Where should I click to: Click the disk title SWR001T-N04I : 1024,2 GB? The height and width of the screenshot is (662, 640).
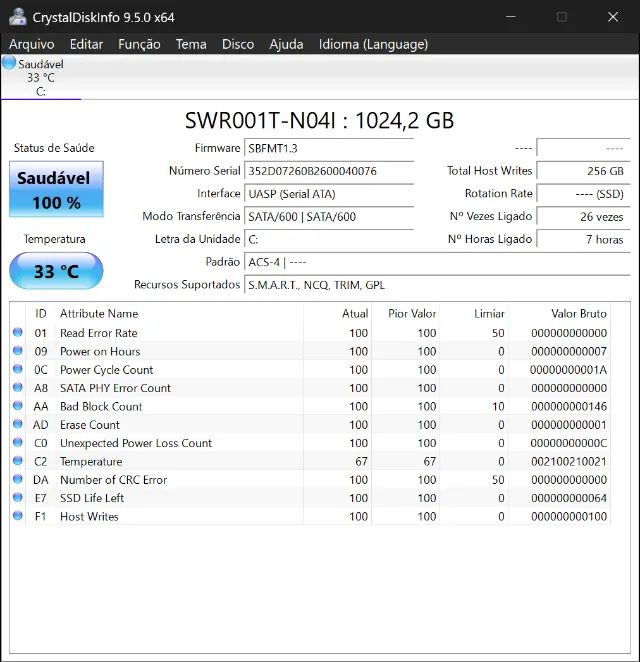pos(320,120)
